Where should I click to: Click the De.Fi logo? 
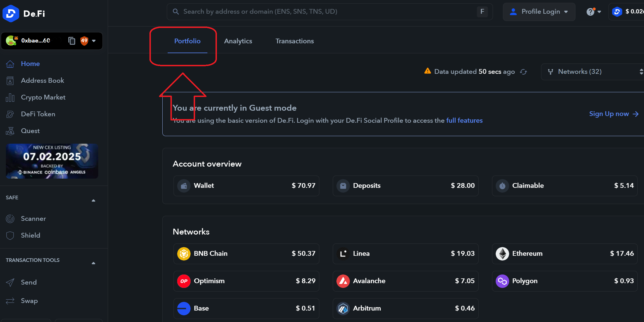[24, 13]
